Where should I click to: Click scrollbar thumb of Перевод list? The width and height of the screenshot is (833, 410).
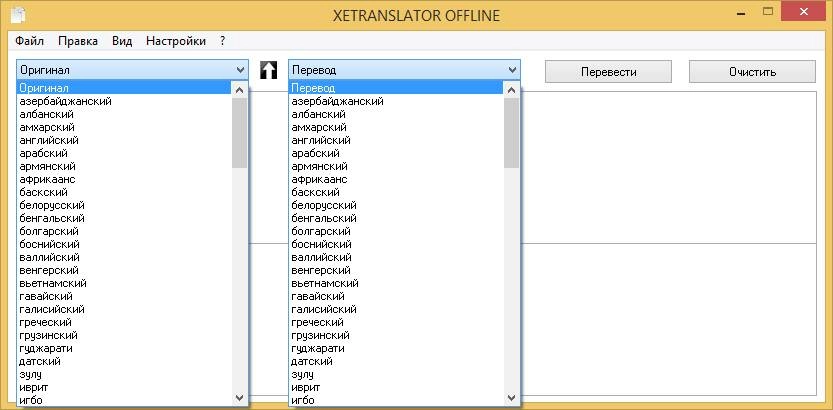click(x=512, y=133)
